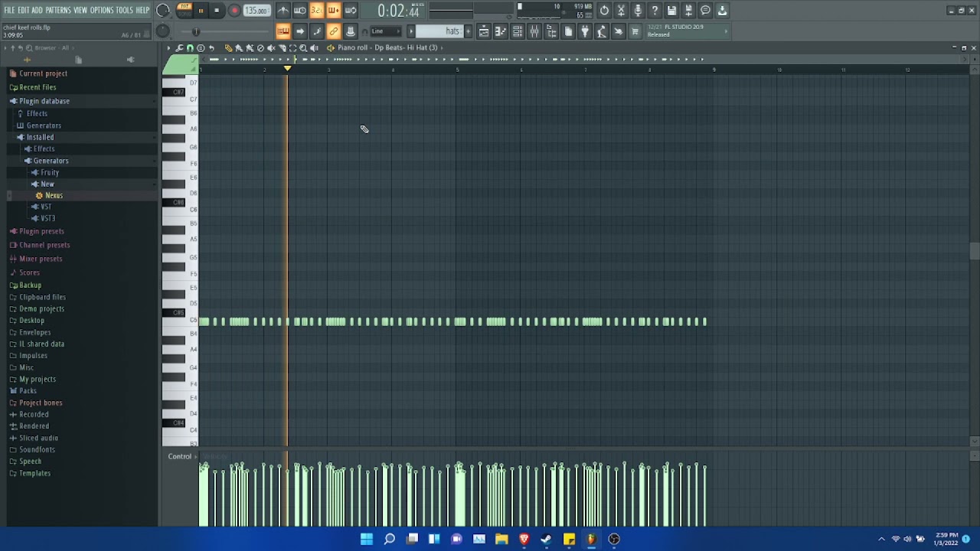Open the Current project browser item

(44, 73)
